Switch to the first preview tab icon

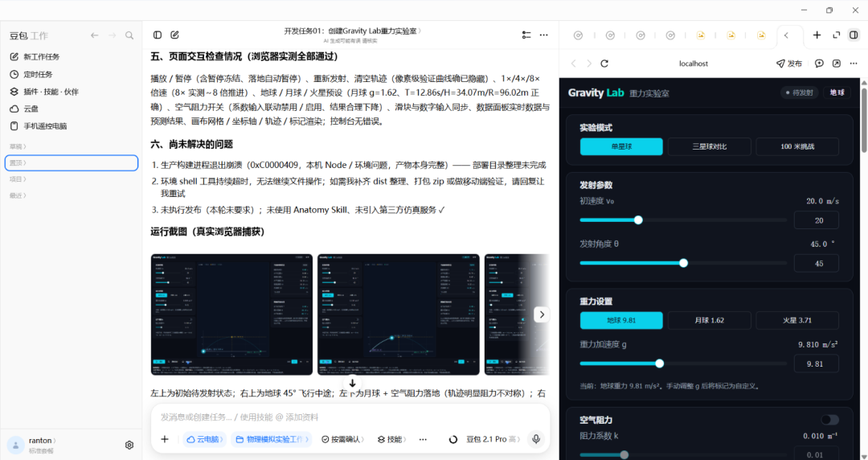(x=578, y=35)
